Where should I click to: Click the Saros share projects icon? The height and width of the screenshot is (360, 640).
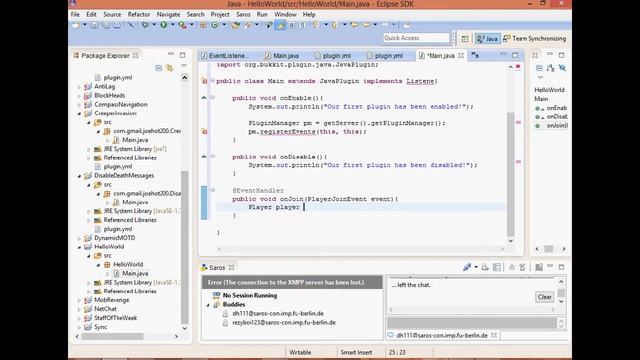coord(497,267)
